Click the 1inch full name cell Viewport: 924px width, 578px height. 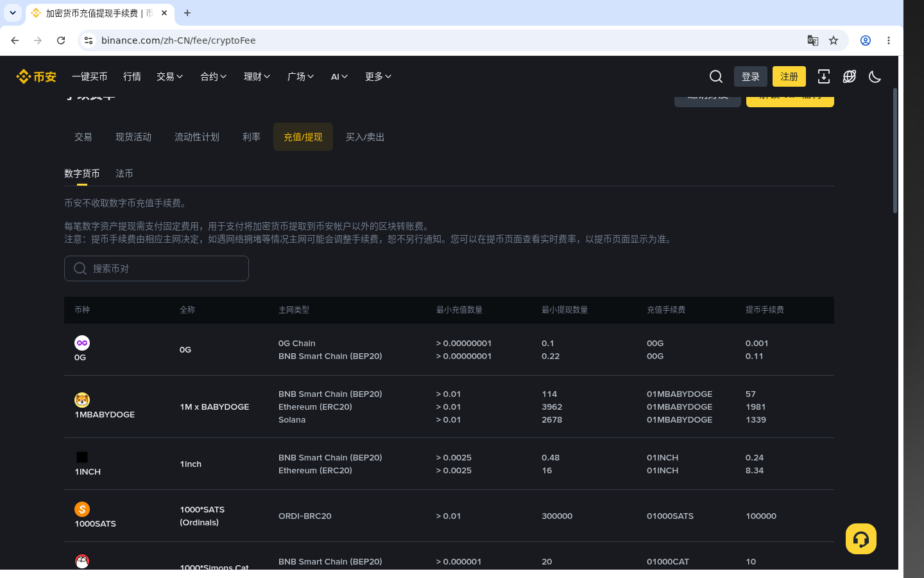pyautogui.click(x=191, y=464)
